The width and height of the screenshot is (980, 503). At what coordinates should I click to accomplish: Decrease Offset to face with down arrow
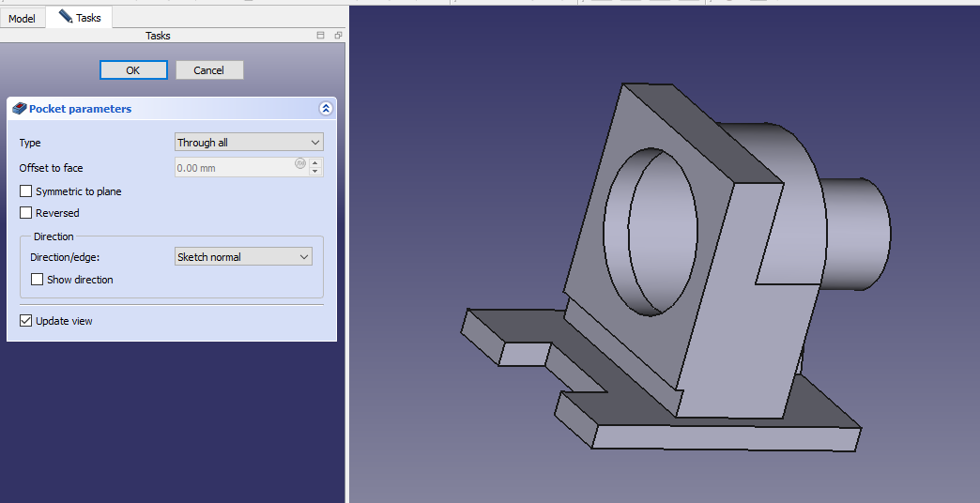coord(315,173)
